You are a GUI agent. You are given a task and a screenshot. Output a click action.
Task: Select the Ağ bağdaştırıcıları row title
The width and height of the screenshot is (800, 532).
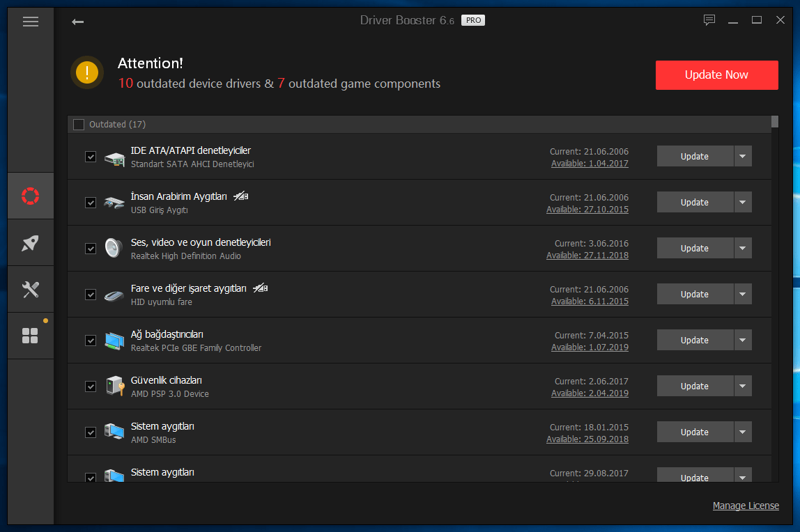click(167, 334)
